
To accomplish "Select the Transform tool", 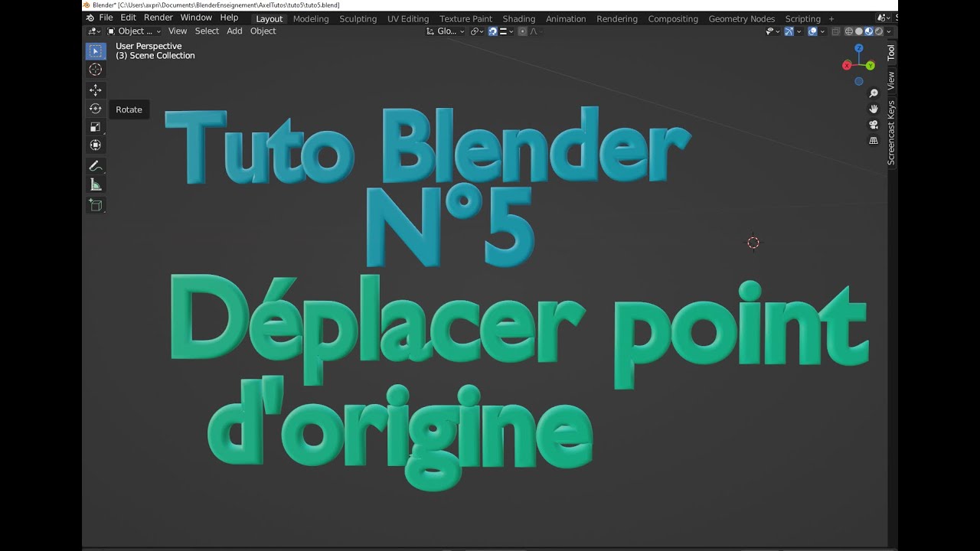I will 96,145.
